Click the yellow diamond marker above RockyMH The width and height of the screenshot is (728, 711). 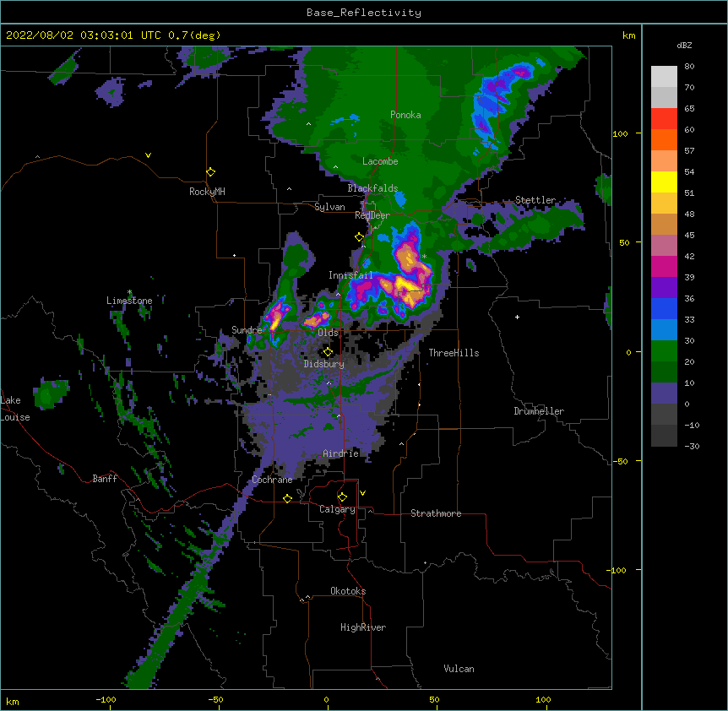210,172
